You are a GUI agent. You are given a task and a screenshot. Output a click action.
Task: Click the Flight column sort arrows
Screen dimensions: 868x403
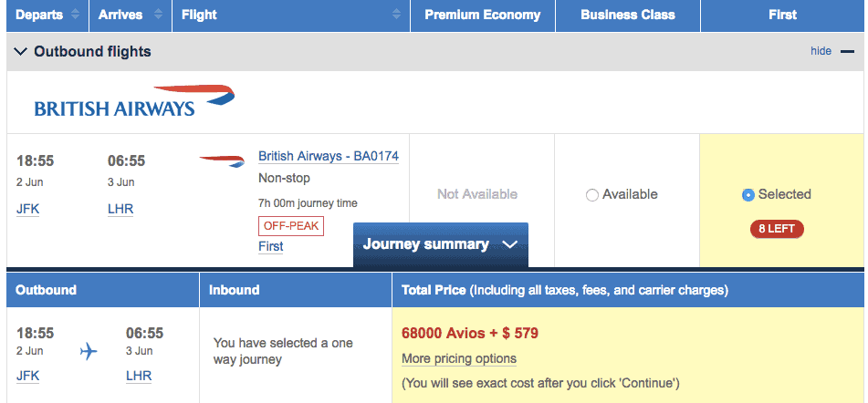397,15
